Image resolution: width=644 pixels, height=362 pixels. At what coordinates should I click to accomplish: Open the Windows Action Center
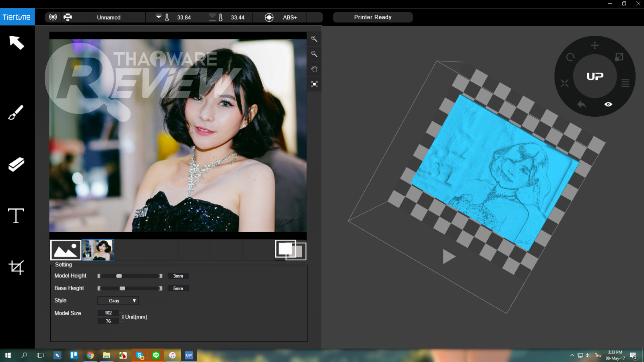[x=634, y=356]
